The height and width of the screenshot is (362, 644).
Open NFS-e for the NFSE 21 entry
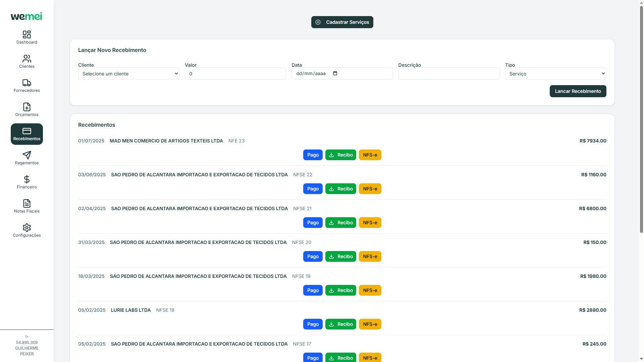pyautogui.click(x=370, y=223)
